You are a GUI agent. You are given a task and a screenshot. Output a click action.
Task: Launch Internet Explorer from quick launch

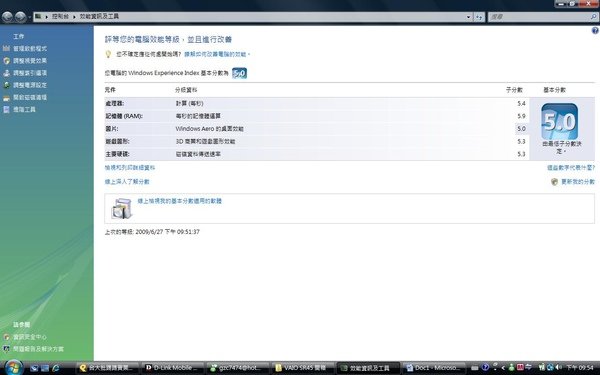[56, 368]
